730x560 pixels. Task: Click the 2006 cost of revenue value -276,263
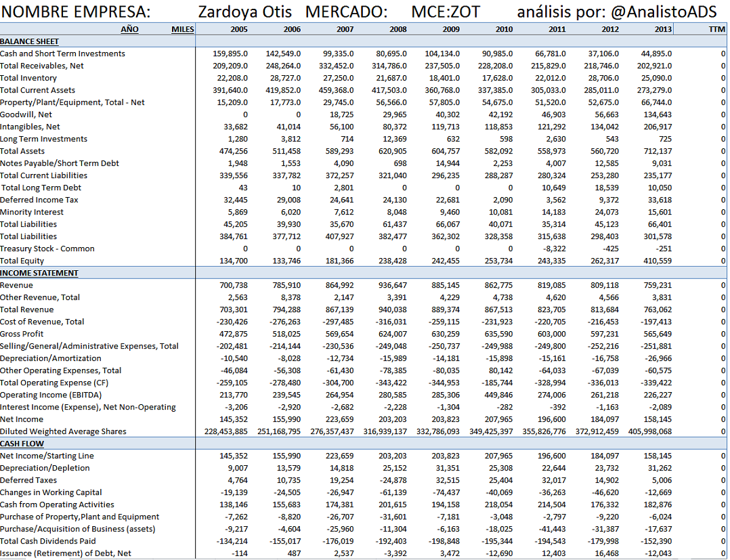[x=285, y=322]
